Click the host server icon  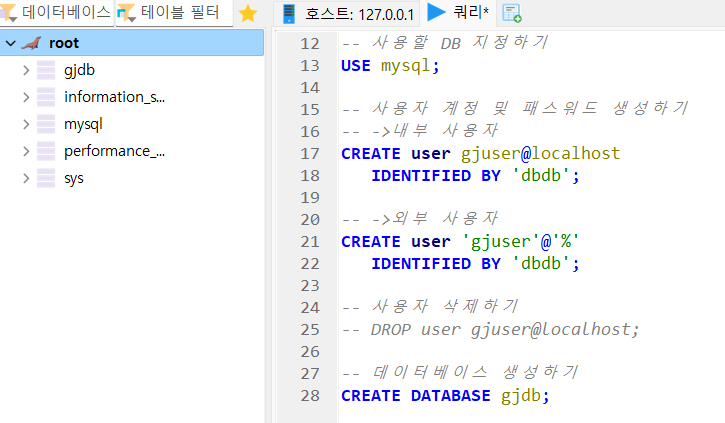pyautogui.click(x=289, y=14)
